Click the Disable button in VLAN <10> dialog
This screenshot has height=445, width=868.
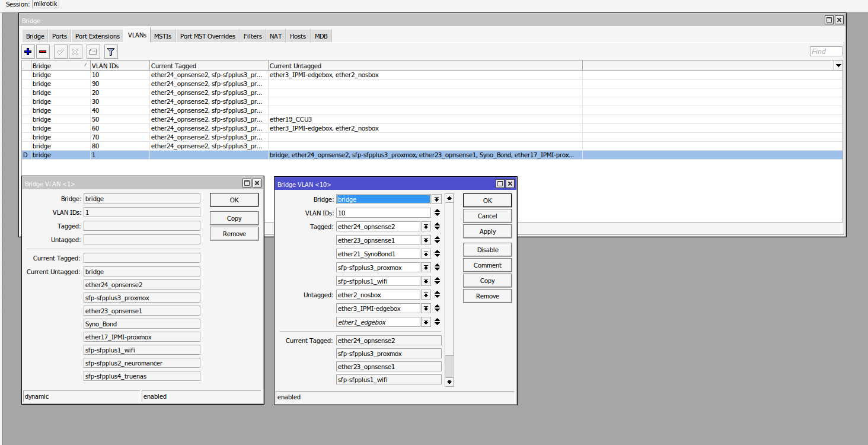(x=487, y=250)
